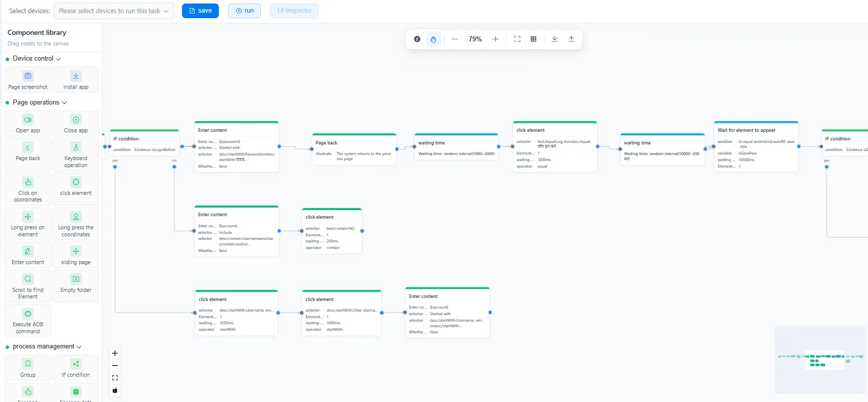Select the waiting time node with interval(10000~20000)

point(662,149)
